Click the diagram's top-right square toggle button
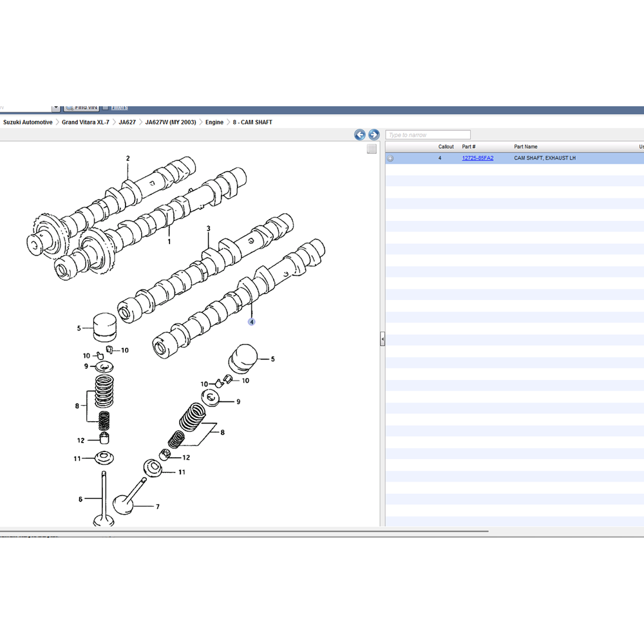This screenshot has height=644, width=644. [x=372, y=149]
